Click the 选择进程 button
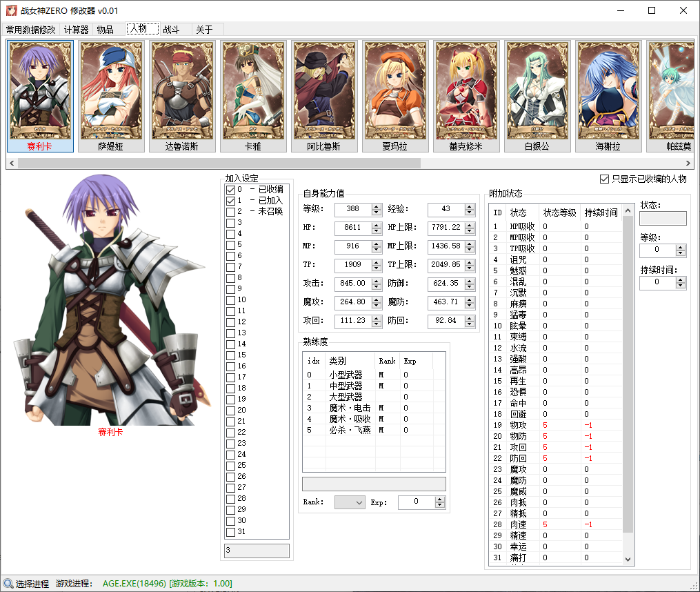The image size is (700, 592). pyautogui.click(x=26, y=584)
